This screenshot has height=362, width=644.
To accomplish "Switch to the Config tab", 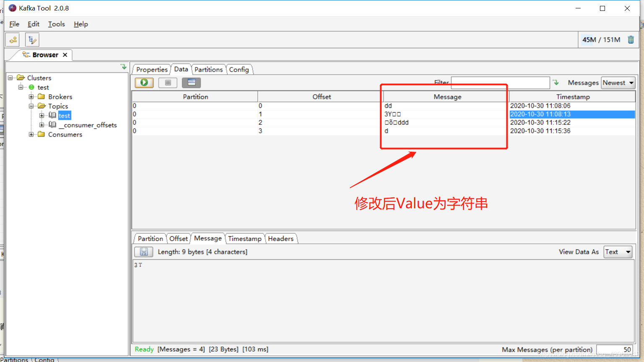I will point(239,70).
